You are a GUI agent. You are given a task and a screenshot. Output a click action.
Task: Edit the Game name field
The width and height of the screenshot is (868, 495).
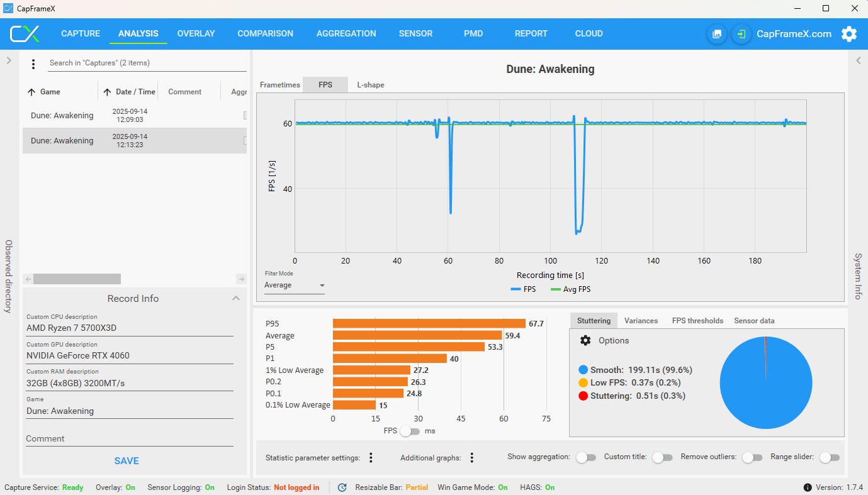point(130,411)
